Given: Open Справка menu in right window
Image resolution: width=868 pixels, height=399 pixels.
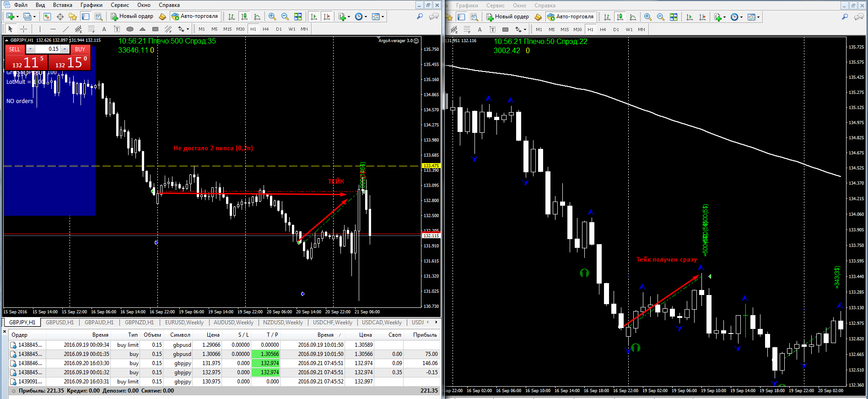Looking at the screenshot, I should coord(545,5).
